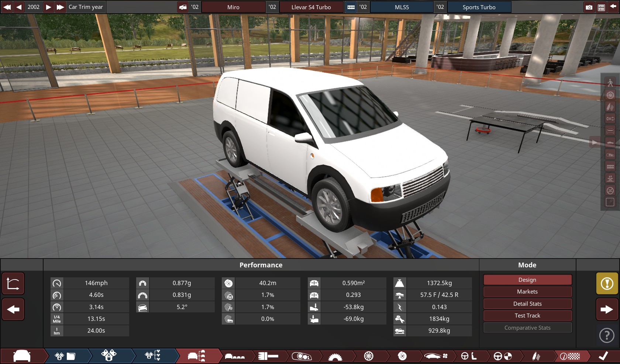Increase car trim year by one

coord(48,7)
